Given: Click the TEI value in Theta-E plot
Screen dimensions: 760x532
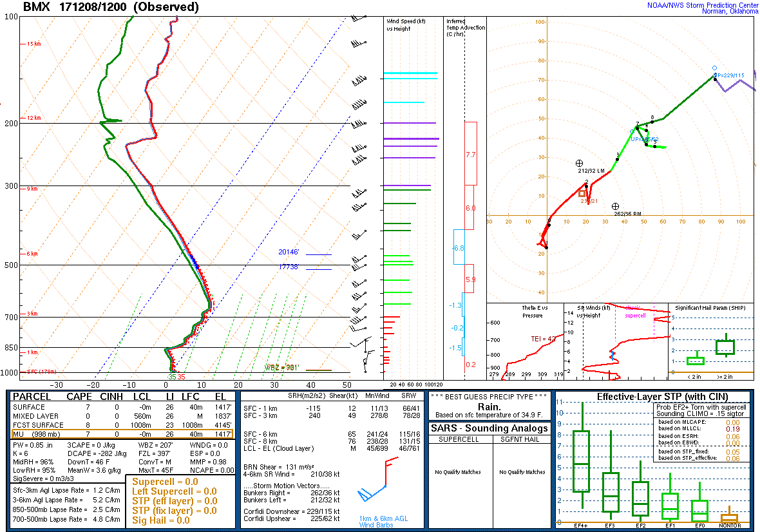Looking at the screenshot, I should [543, 339].
